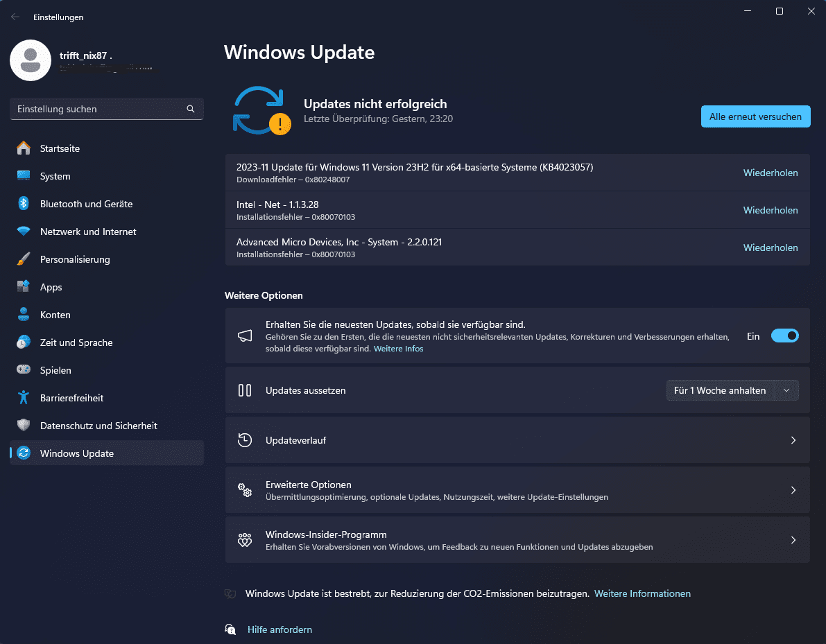Click the Weitere Optionen section heading
The width and height of the screenshot is (826, 644).
tap(264, 295)
